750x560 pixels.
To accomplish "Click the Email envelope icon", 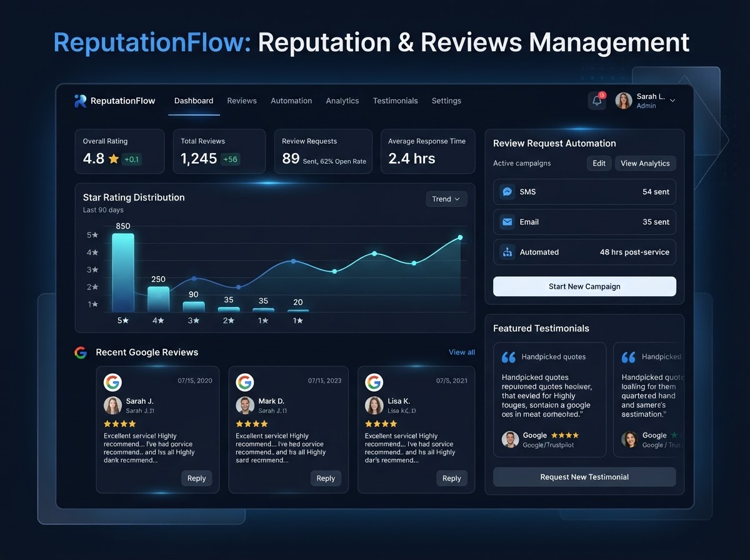I will tap(507, 222).
